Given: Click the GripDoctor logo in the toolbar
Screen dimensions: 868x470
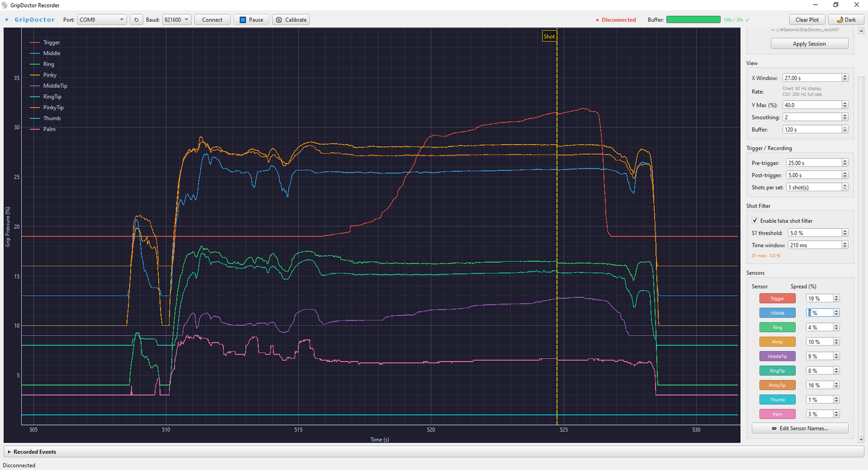Looking at the screenshot, I should [x=30, y=20].
